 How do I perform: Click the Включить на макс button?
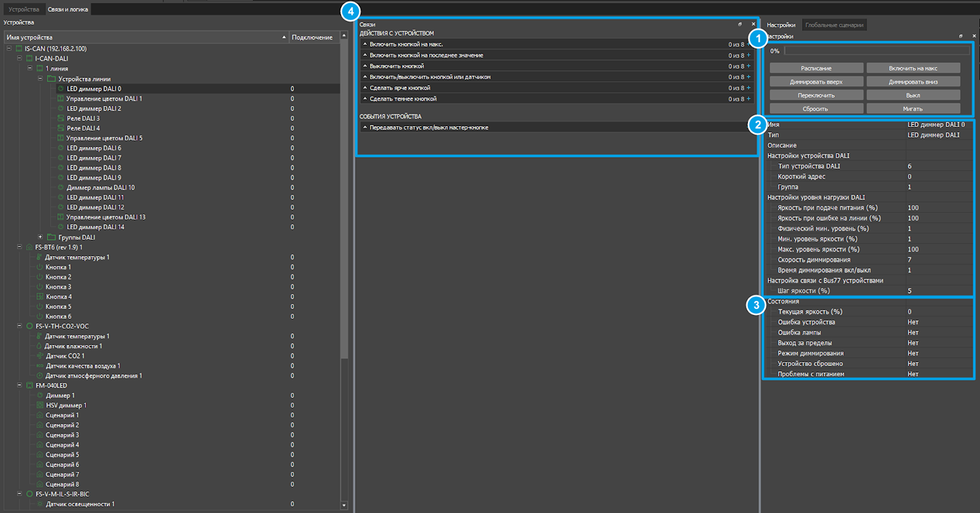913,68
